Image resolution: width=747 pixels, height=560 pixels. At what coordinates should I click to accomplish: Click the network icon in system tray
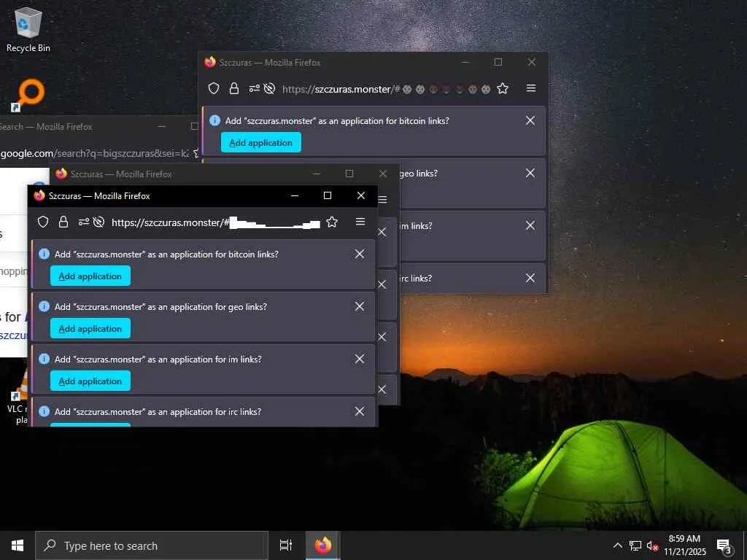(635, 545)
